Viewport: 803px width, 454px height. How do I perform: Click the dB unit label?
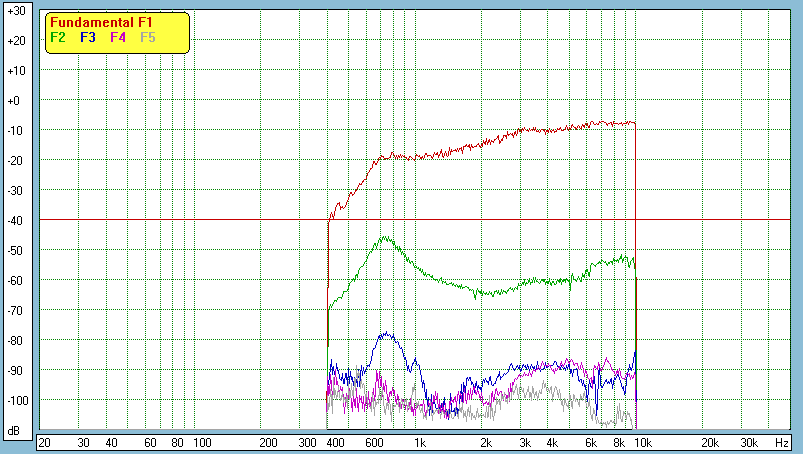16,431
